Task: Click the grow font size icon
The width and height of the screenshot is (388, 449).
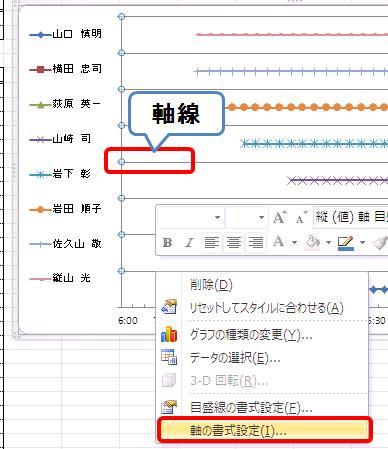Action: [279, 218]
